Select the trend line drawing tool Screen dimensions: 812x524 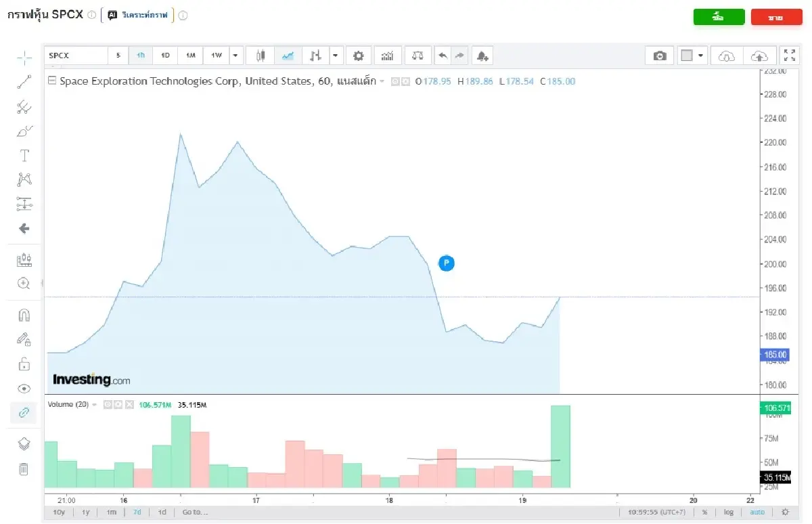24,82
